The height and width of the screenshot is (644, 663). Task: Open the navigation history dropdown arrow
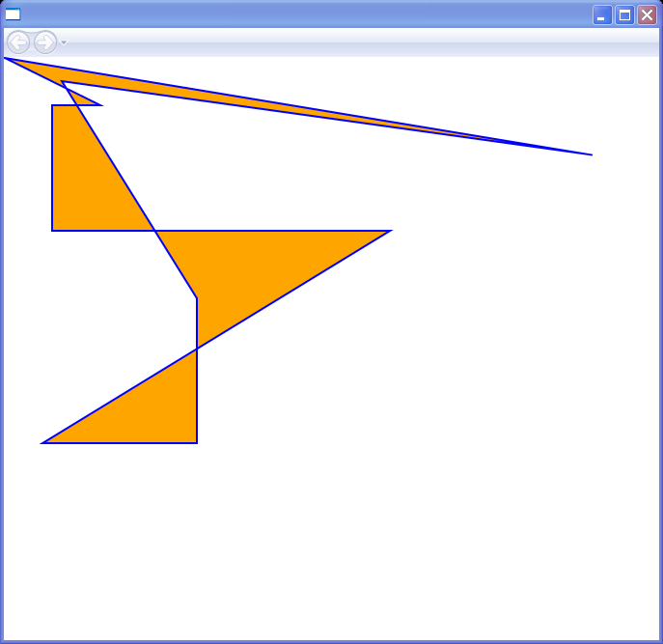click(64, 42)
